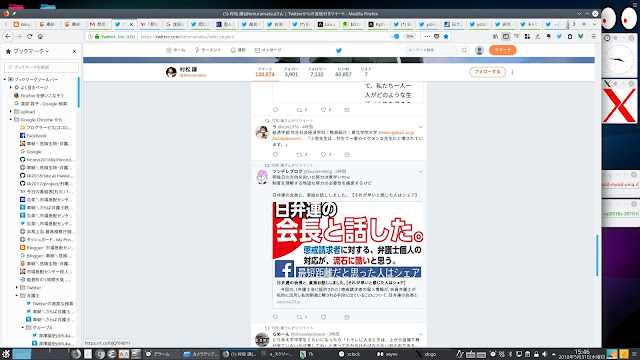Open the profile three-dot more options

513,72
